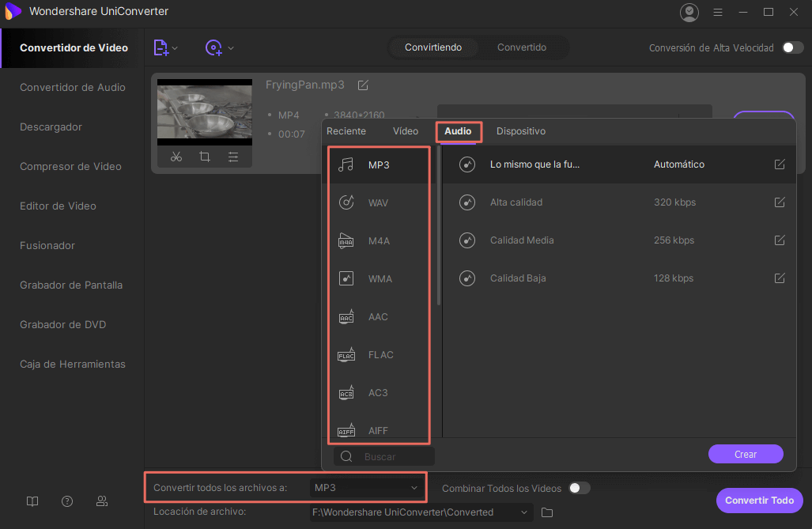Rename FryingPan.mp3 with the edit icon

[x=363, y=85]
